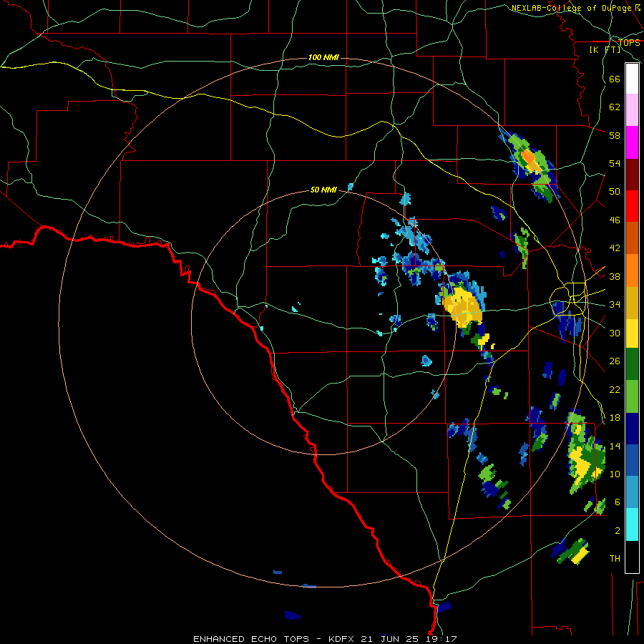Select the medium blue legend swatch
The image size is (644, 644).
(632, 460)
